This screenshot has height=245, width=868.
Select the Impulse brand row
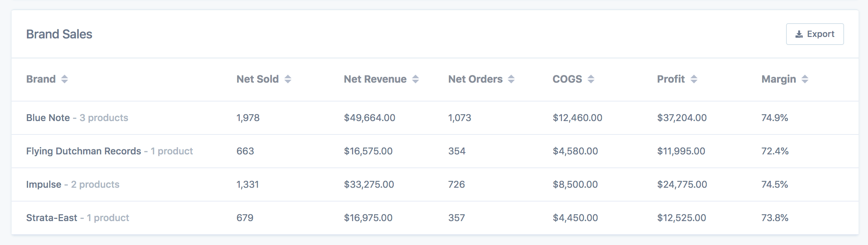pyautogui.click(x=44, y=184)
